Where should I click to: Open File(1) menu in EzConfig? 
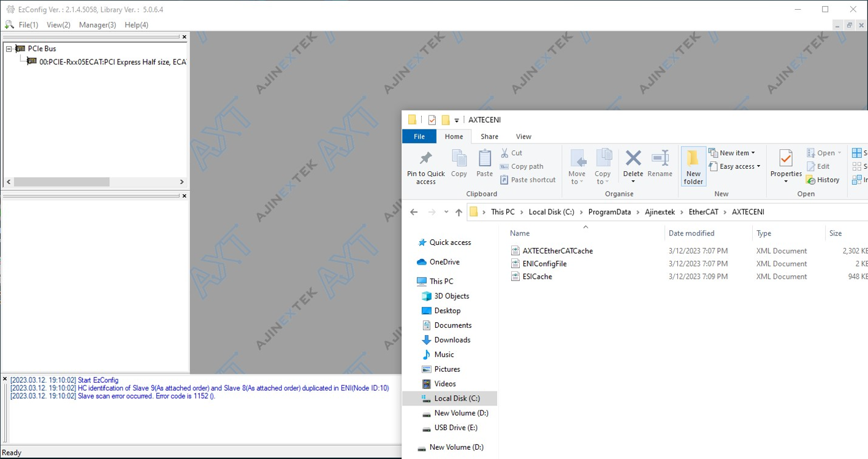point(28,25)
